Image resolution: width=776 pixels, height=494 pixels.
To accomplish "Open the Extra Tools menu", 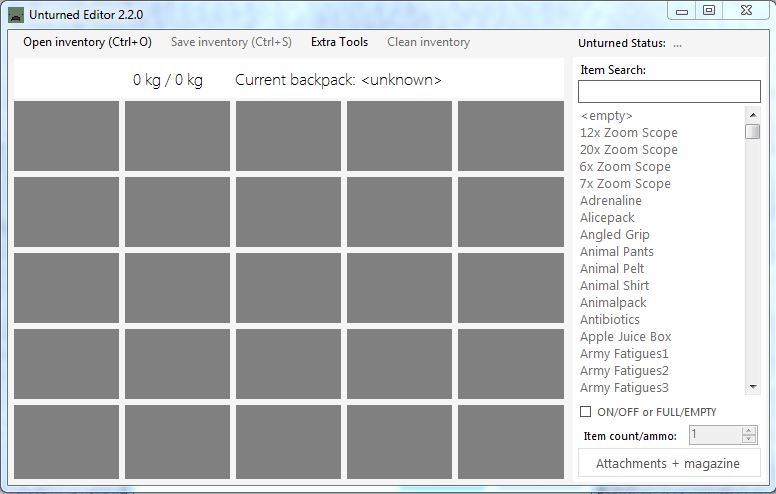I will click(340, 42).
